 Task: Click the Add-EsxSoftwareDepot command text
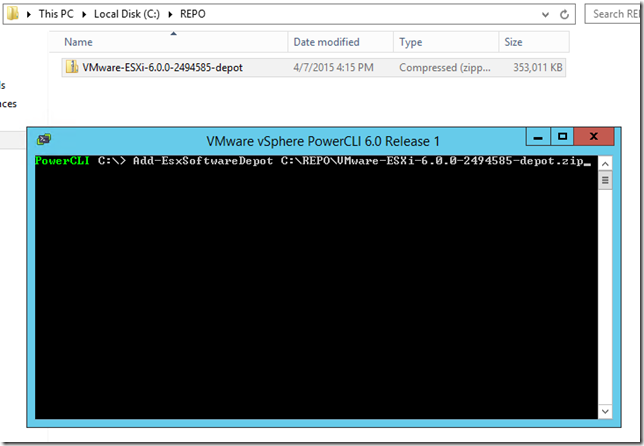(203, 161)
